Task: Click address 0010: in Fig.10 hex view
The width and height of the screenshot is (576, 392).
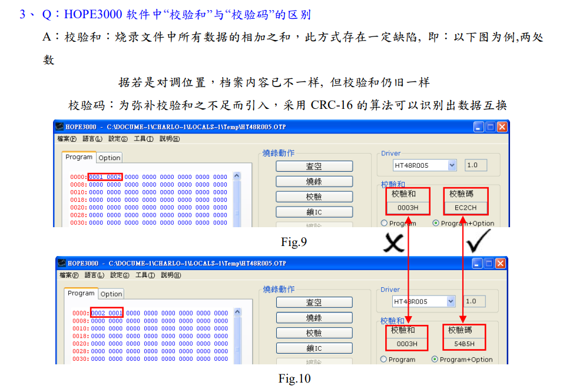Action: point(81,328)
